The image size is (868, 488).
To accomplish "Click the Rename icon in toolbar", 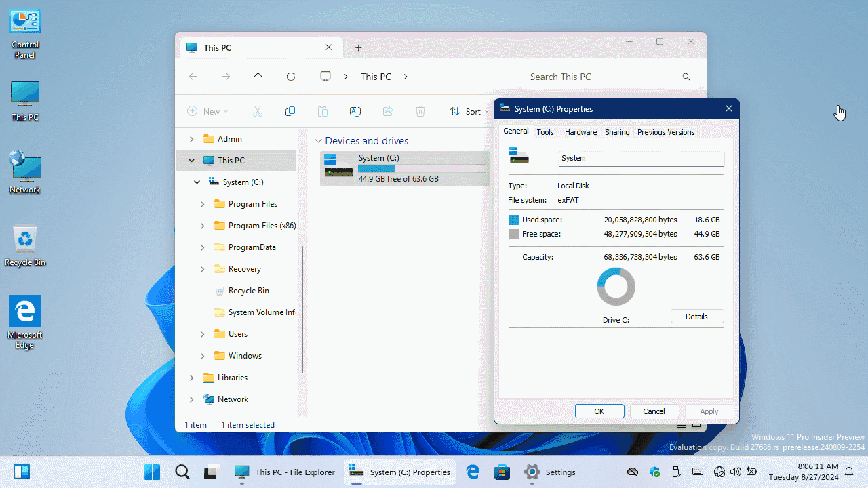I will click(x=355, y=111).
